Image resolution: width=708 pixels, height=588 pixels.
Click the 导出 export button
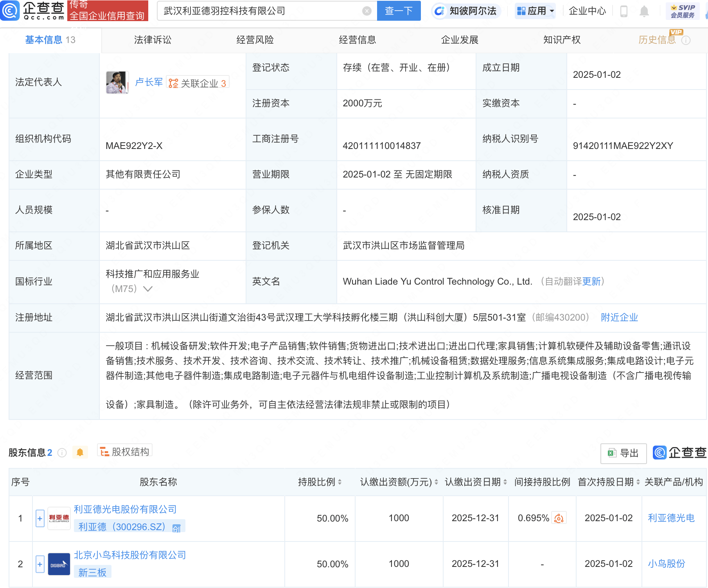tap(624, 453)
